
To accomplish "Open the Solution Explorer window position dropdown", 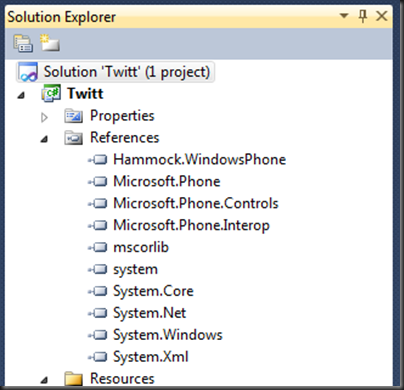I will tap(344, 15).
